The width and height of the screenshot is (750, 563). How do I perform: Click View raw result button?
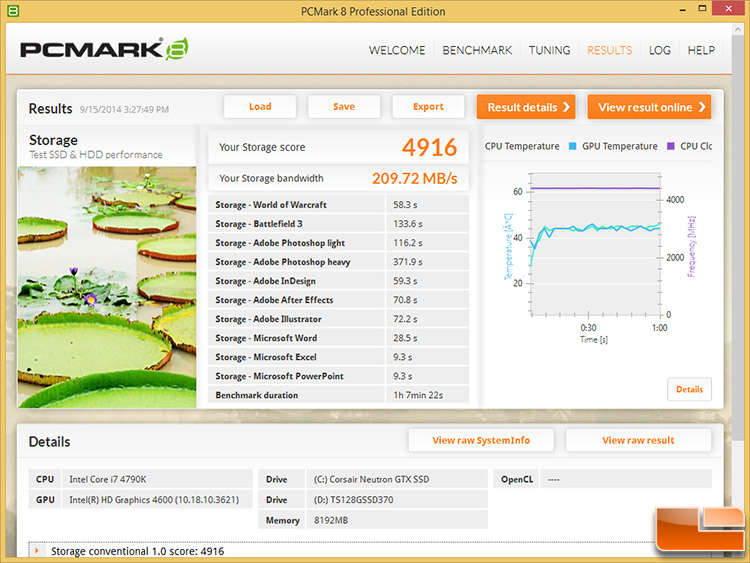638,440
